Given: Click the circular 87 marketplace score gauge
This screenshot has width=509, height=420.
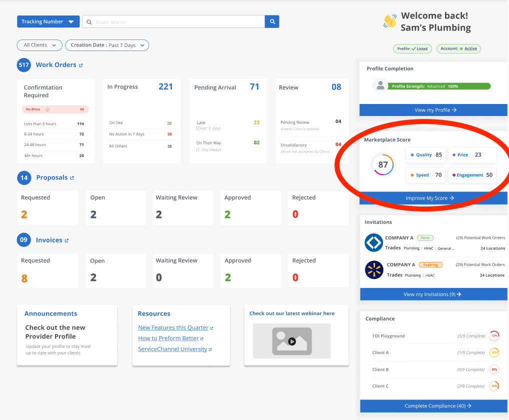Looking at the screenshot, I should 383,164.
